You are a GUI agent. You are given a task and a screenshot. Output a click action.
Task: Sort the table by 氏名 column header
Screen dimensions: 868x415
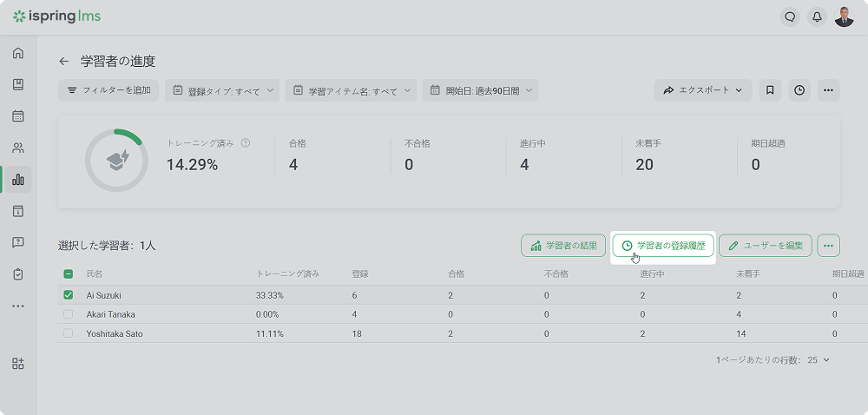click(95, 274)
